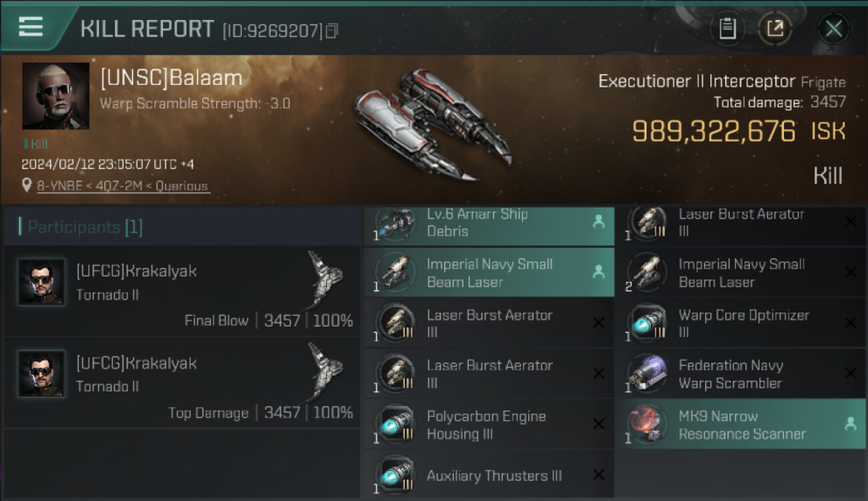Image resolution: width=868 pixels, height=501 pixels.
Task: Select the Federation Navy Warp Scrambler icon
Action: [x=648, y=374]
